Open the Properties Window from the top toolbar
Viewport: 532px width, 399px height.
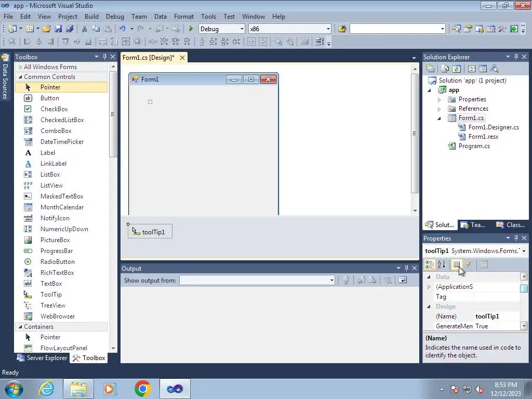468,29
